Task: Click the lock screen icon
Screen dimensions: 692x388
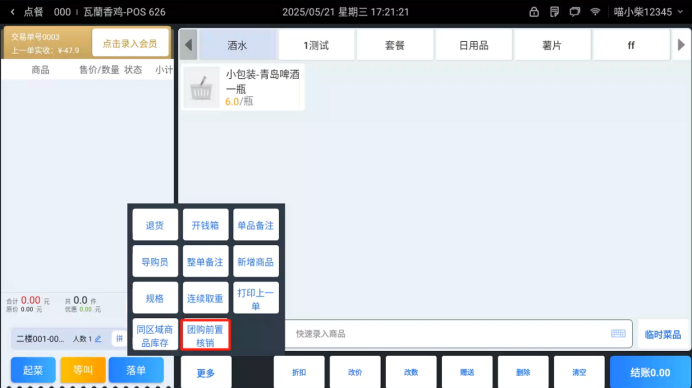Action: tap(534, 12)
